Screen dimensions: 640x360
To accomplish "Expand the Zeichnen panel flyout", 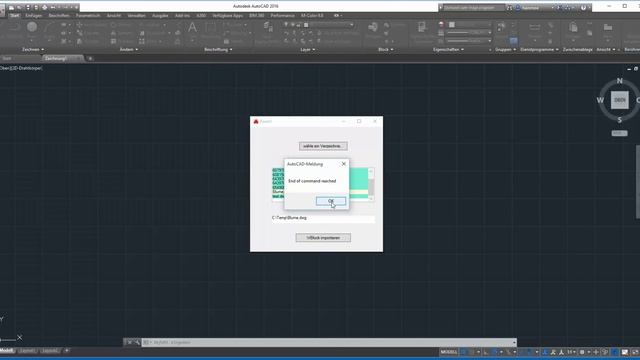I will pos(33,49).
